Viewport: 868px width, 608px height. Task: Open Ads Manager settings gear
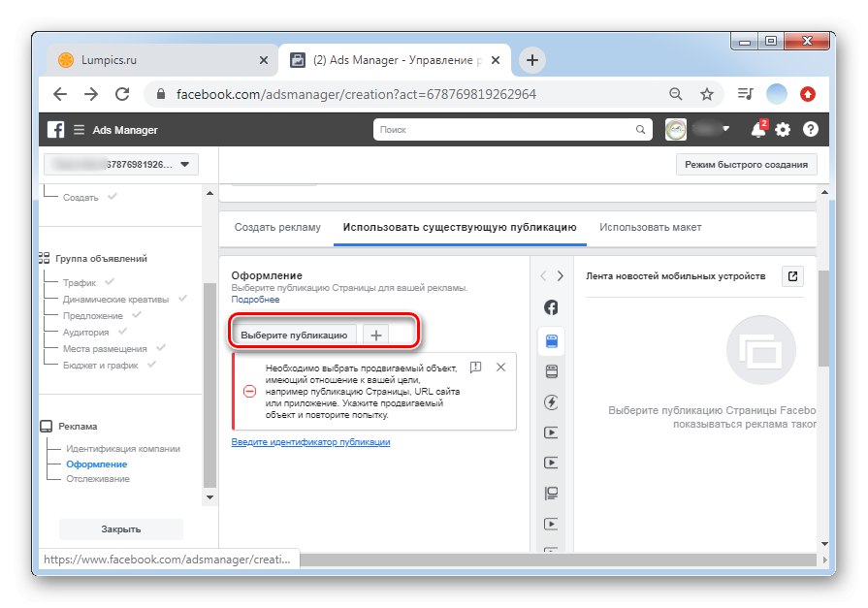pos(783,130)
